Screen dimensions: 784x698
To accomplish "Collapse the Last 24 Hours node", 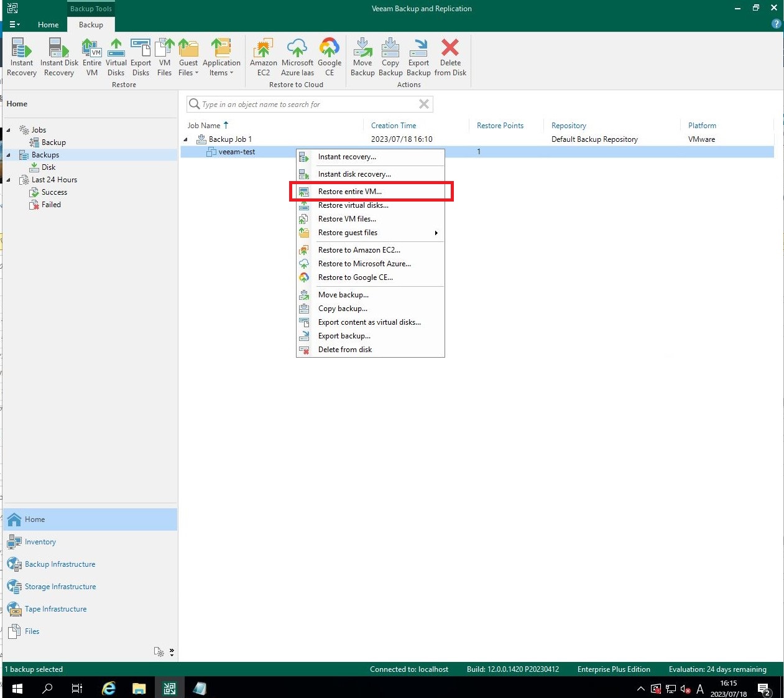I will (x=9, y=180).
